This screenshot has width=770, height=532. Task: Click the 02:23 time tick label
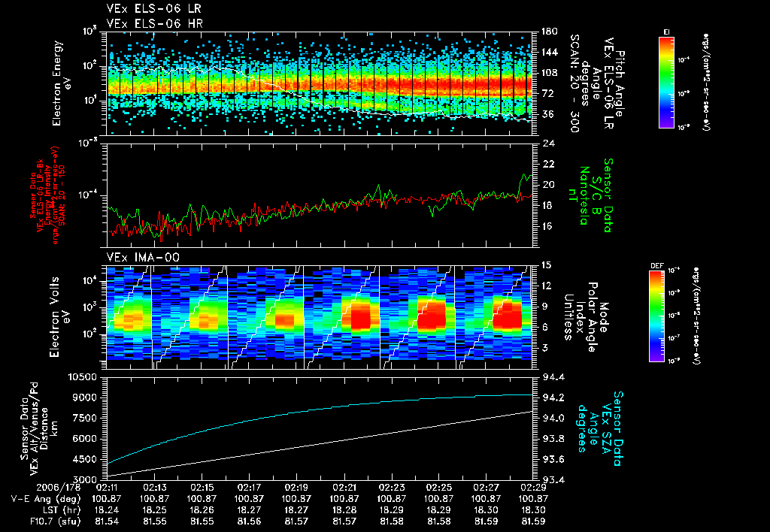(391, 488)
